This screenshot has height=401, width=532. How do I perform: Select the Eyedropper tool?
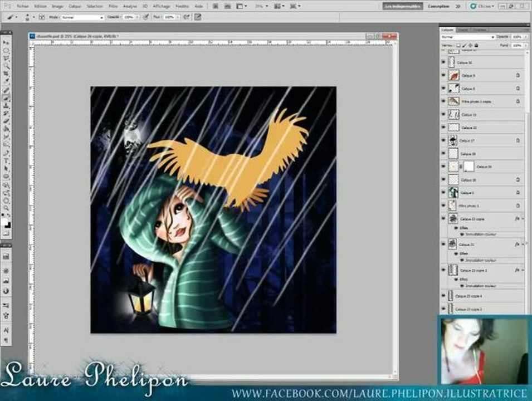pyautogui.click(x=6, y=82)
